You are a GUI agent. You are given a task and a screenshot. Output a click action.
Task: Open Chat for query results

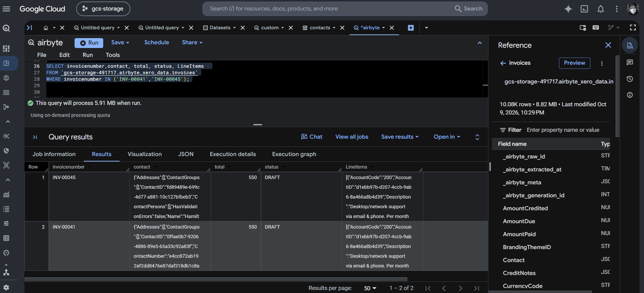[x=312, y=137]
